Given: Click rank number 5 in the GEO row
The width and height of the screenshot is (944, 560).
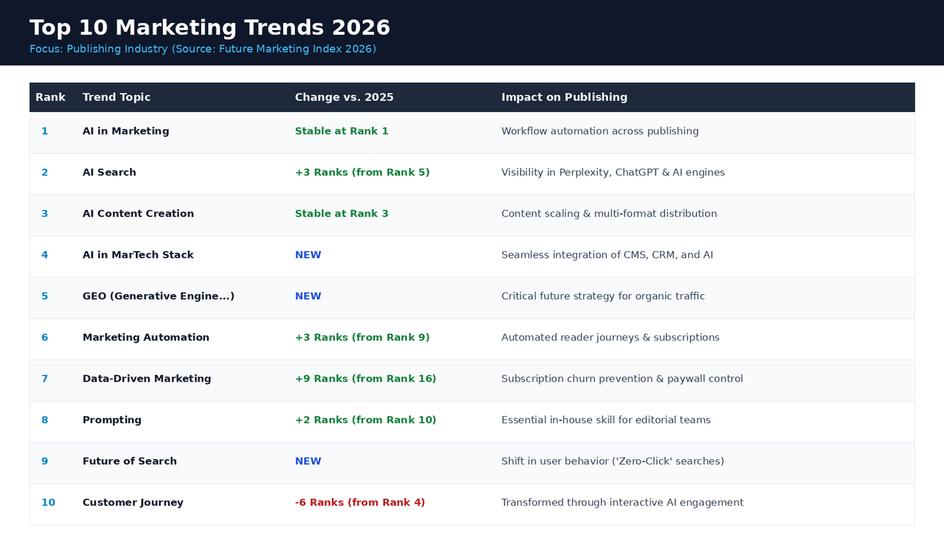Looking at the screenshot, I should pos(45,296).
